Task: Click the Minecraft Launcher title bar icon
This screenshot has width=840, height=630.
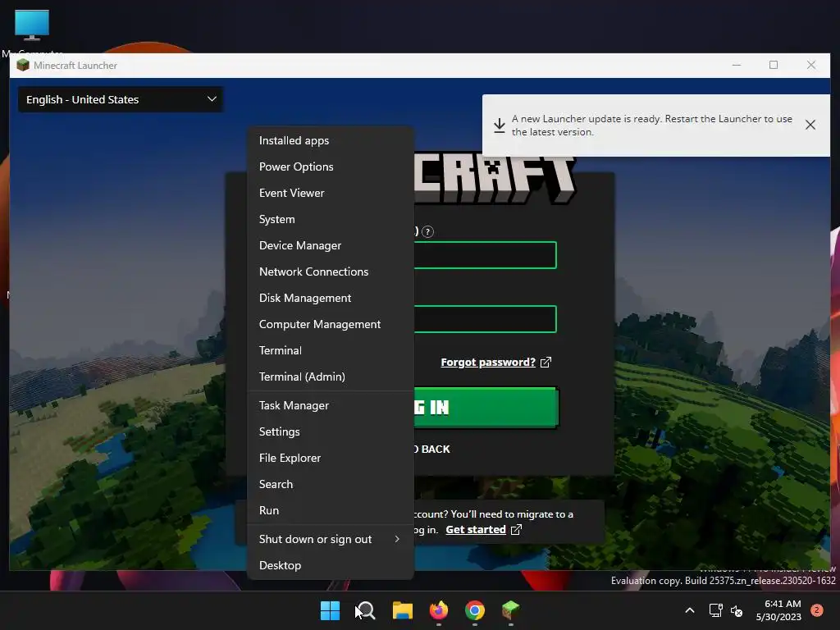Action: click(23, 66)
